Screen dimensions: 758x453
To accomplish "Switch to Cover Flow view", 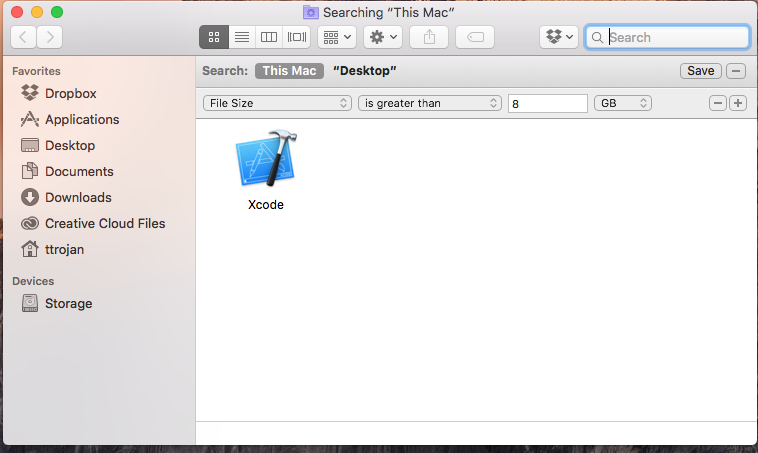I will click(x=296, y=37).
